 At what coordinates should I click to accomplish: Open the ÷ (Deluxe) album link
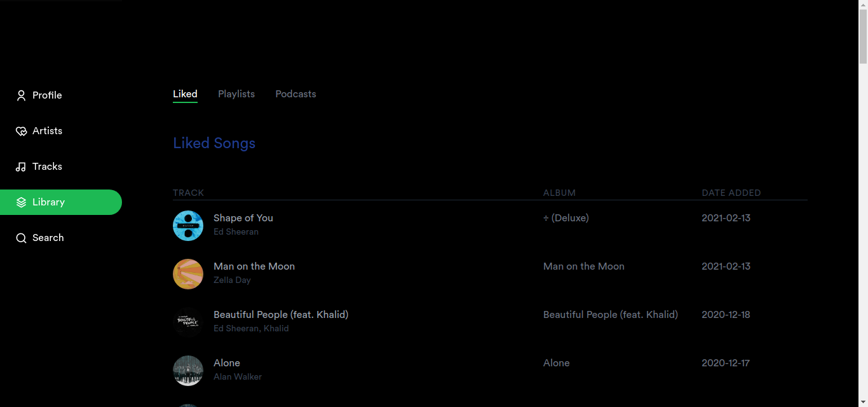coord(566,218)
